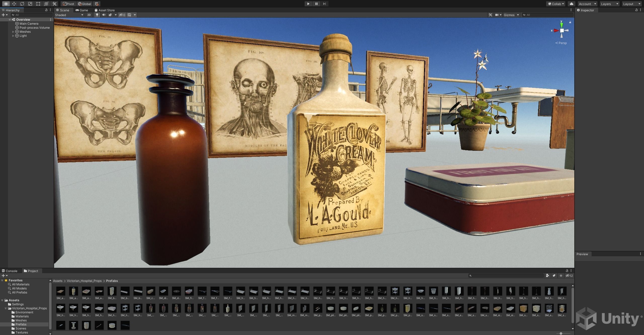Open Shaded draw mode dropdown
This screenshot has height=335, width=644.
69,15
